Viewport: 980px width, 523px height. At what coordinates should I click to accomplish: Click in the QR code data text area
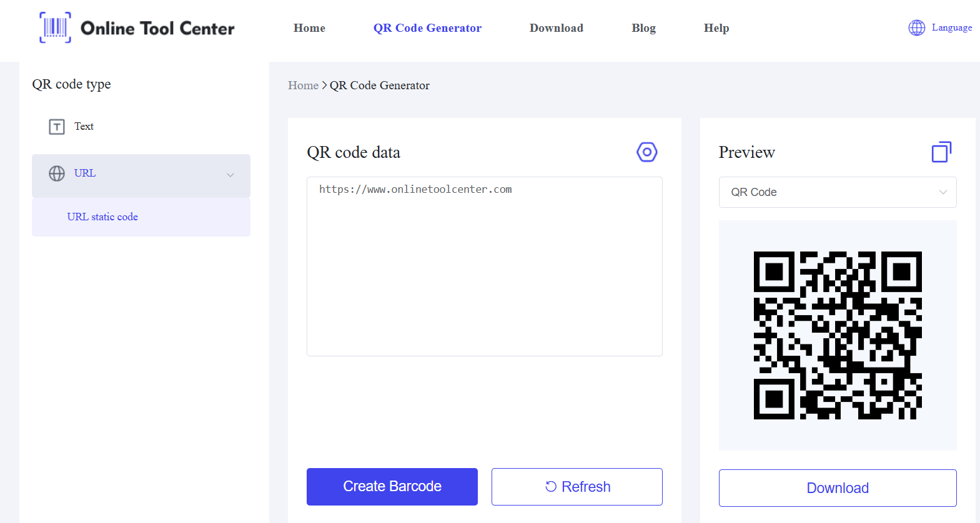tap(485, 266)
